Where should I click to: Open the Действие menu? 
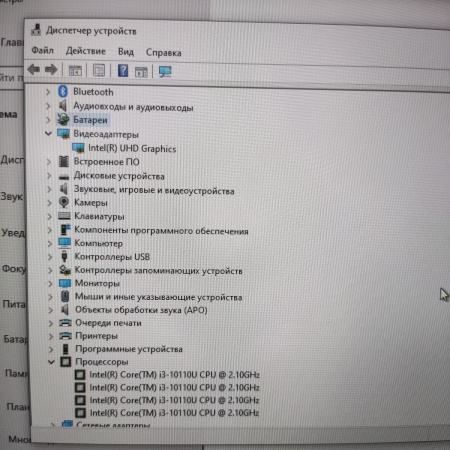86,51
